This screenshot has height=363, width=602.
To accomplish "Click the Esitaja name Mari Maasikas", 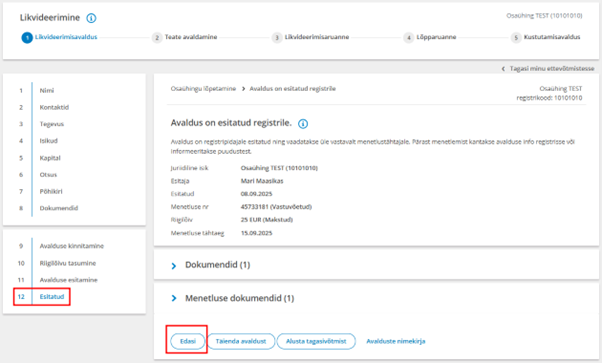I will coord(262,181).
